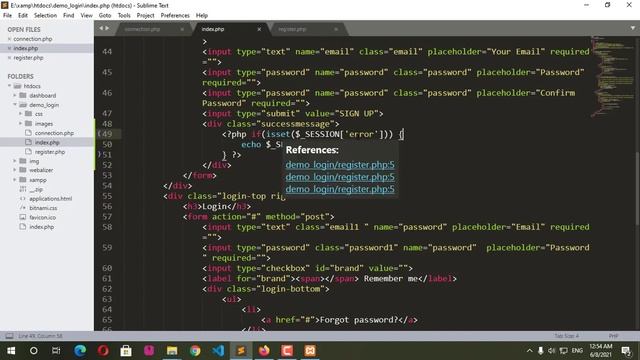Image resolution: width=640 pixels, height=360 pixels.
Task: Click the previous tab arrow
Action: 101,28
